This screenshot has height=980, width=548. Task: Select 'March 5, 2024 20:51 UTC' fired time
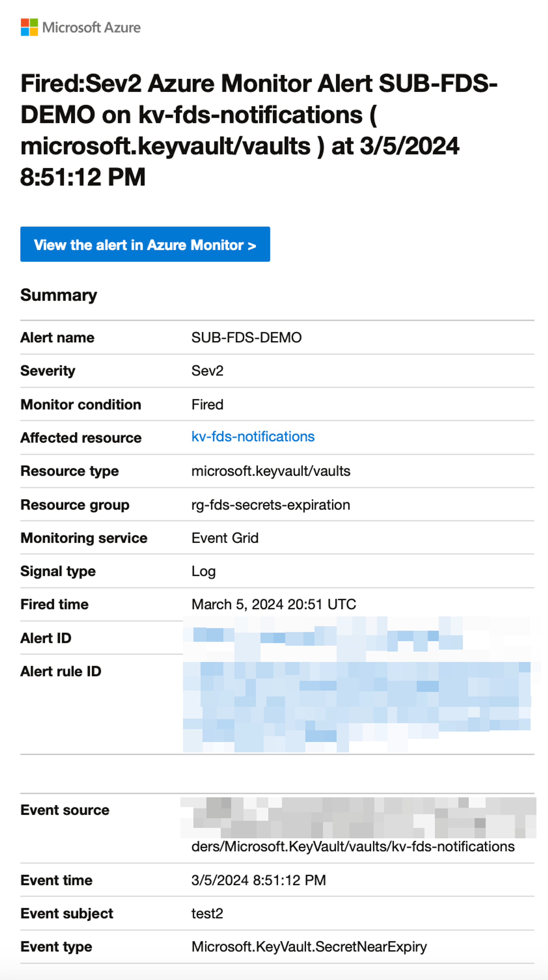click(274, 604)
